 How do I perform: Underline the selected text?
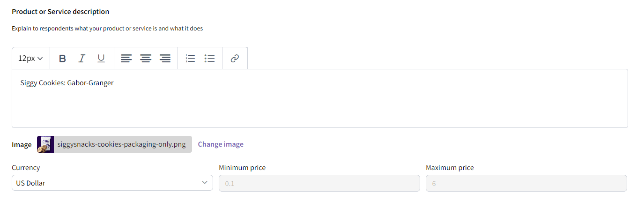[101, 59]
